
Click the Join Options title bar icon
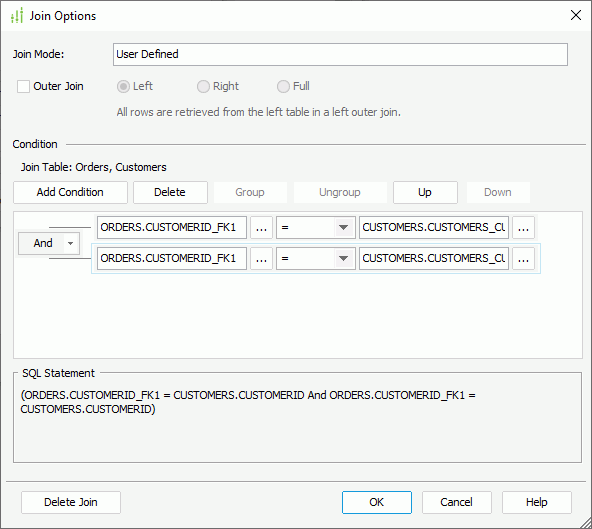17,16
